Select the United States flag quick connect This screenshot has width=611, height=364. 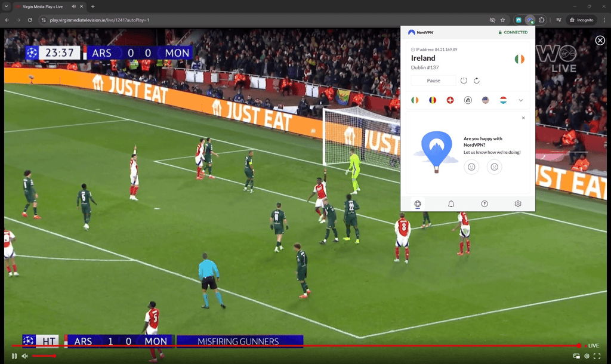[x=486, y=100]
